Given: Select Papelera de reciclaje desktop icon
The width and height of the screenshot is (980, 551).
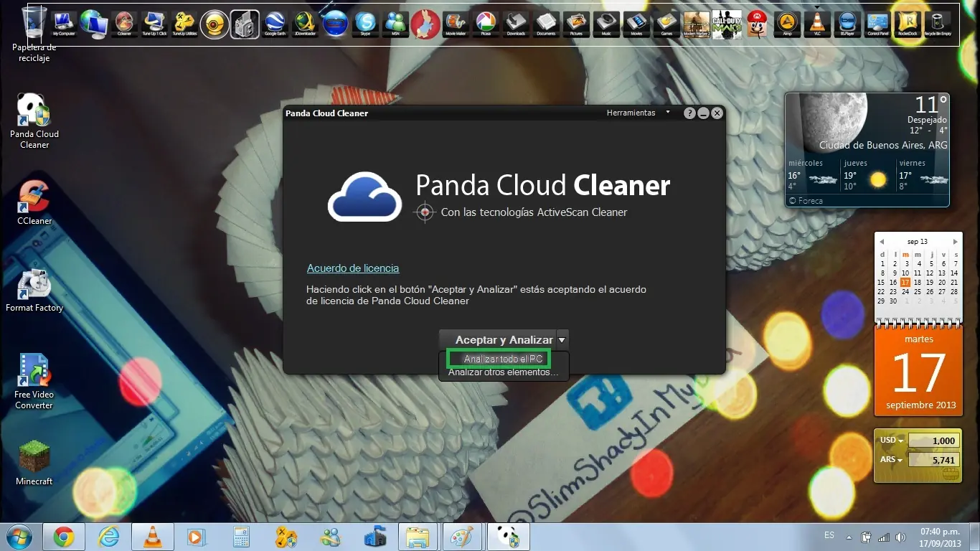Looking at the screenshot, I should (x=34, y=34).
